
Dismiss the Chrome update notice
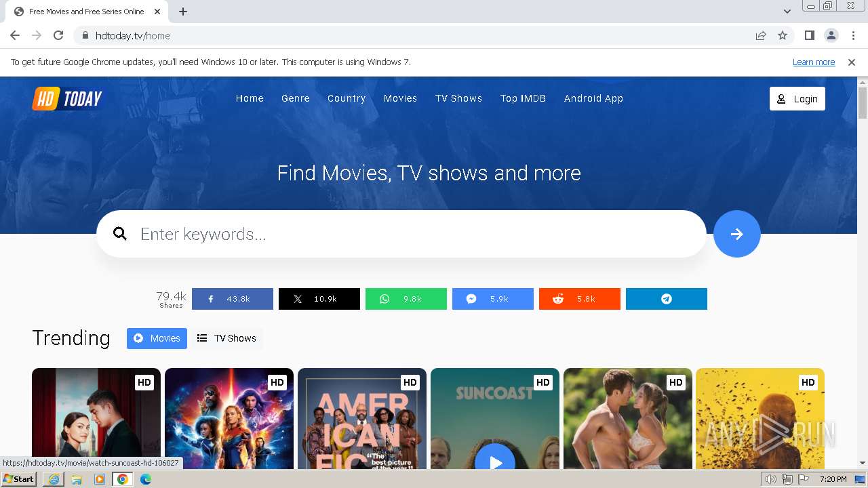point(852,62)
